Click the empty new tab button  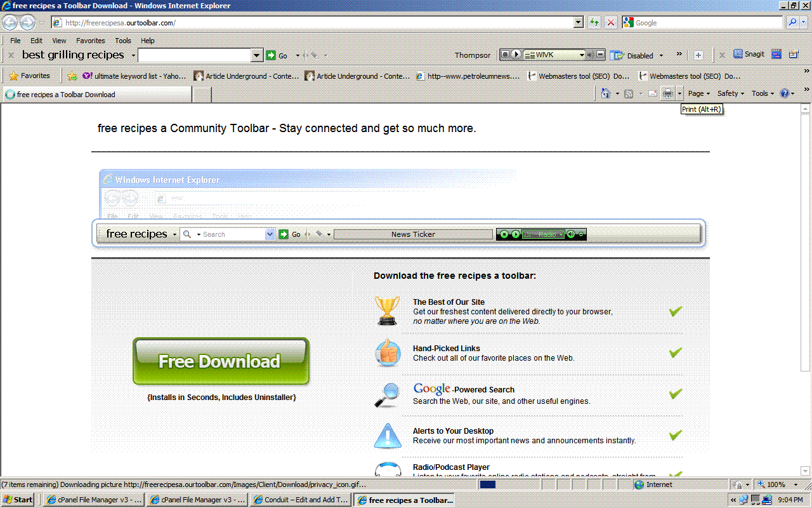tap(202, 95)
